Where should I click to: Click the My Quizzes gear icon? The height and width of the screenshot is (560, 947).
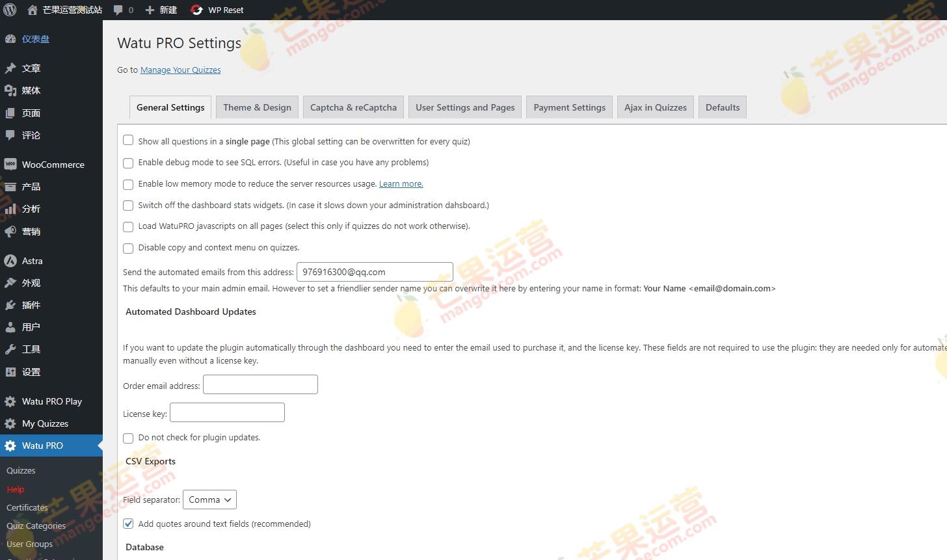click(x=10, y=423)
